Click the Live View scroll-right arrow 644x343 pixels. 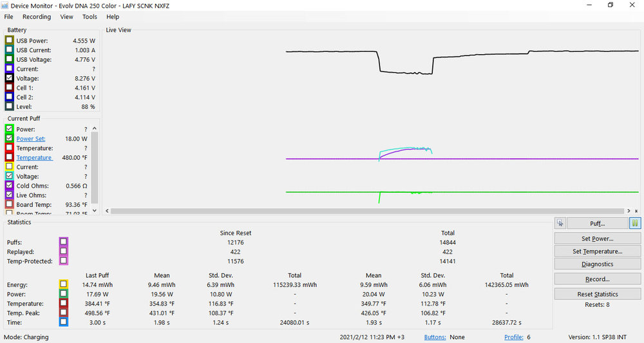[629, 211]
